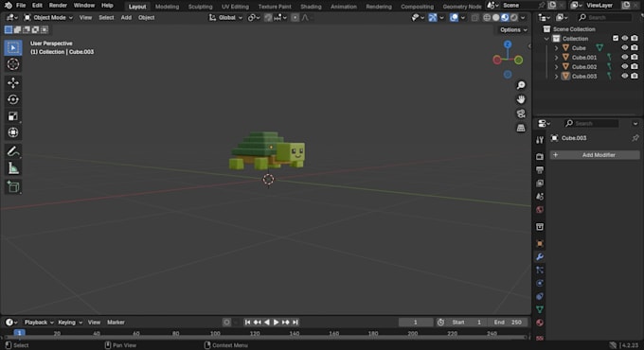Open the Material properties tab
This screenshot has width=644, height=350.
(x=540, y=323)
